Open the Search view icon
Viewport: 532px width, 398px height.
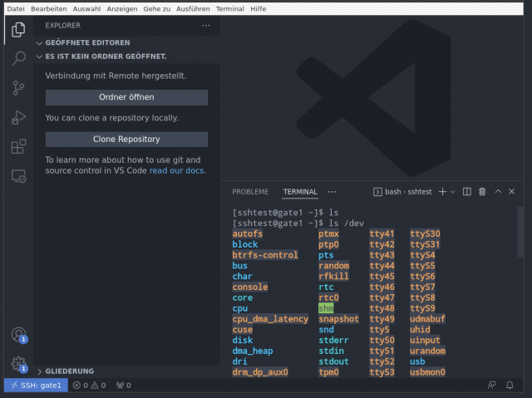tap(18, 58)
